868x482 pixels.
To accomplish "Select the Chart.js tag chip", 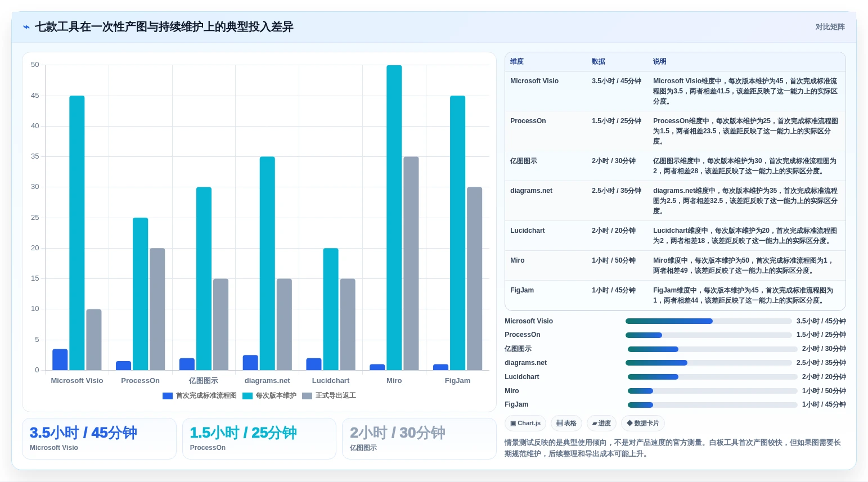I will pyautogui.click(x=525, y=424).
